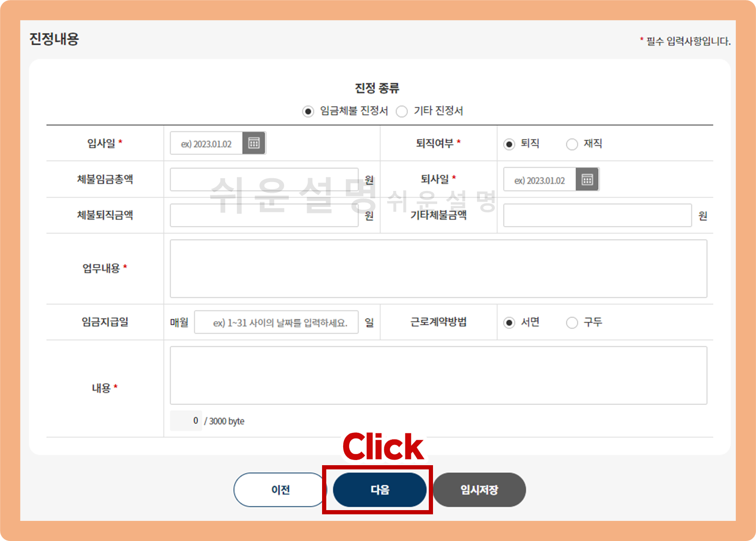The image size is (756, 541).
Task: Open calendar picker for 입사일
Action: (x=254, y=143)
